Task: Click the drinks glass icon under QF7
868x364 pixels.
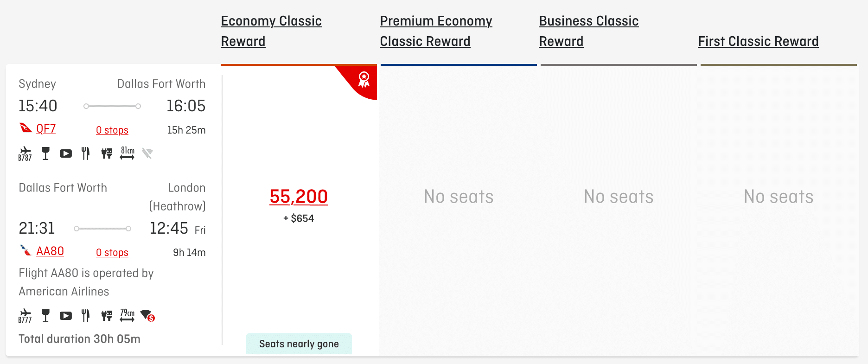Action: tap(45, 153)
